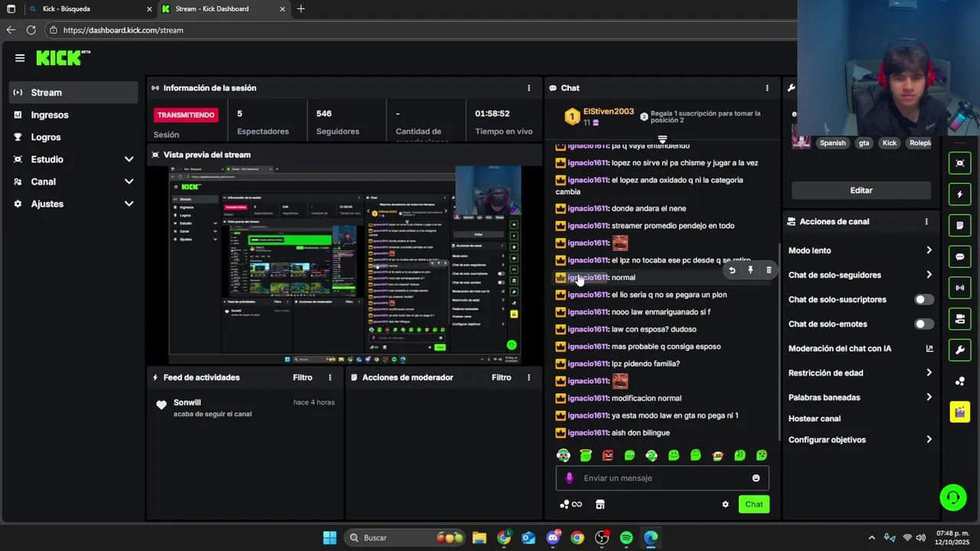
Task: Click the Spanish tag
Action: pyautogui.click(x=833, y=143)
